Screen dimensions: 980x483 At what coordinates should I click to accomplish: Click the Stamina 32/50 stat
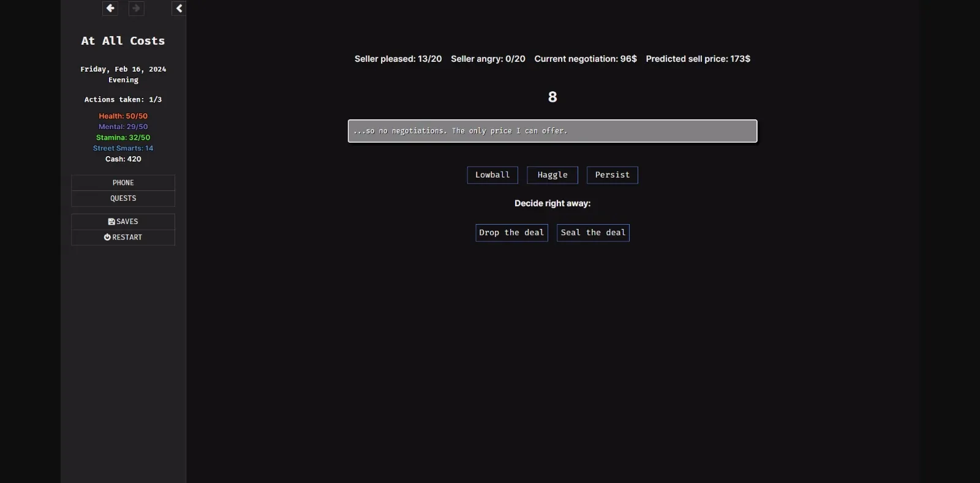[x=123, y=138]
